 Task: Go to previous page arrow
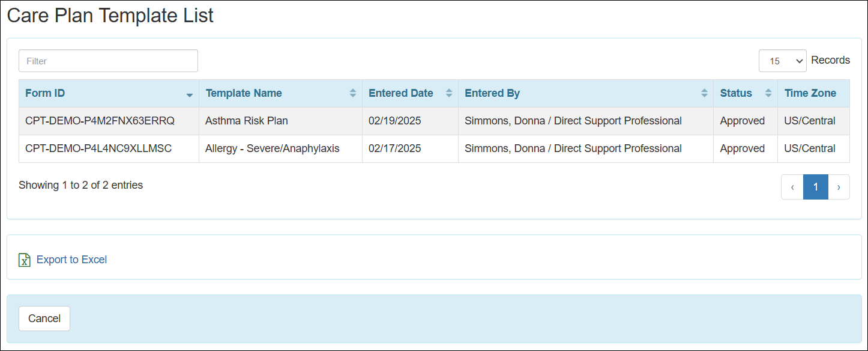click(792, 187)
